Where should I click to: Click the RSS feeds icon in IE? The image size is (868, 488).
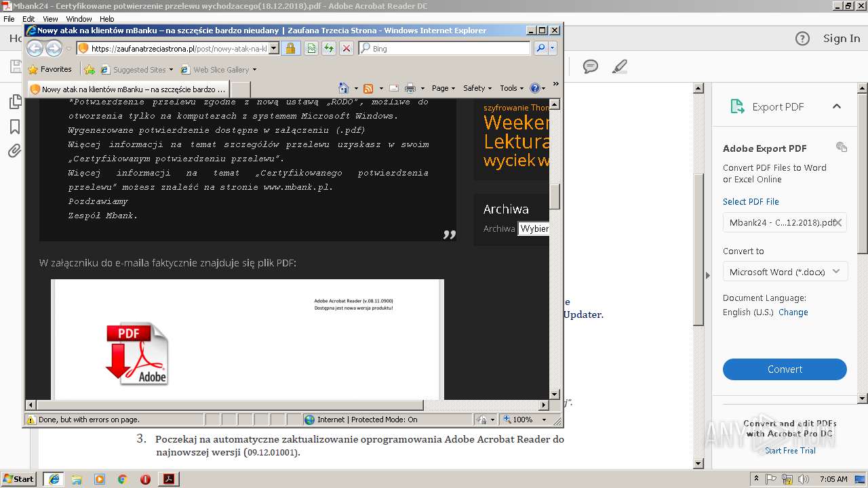[x=368, y=88]
